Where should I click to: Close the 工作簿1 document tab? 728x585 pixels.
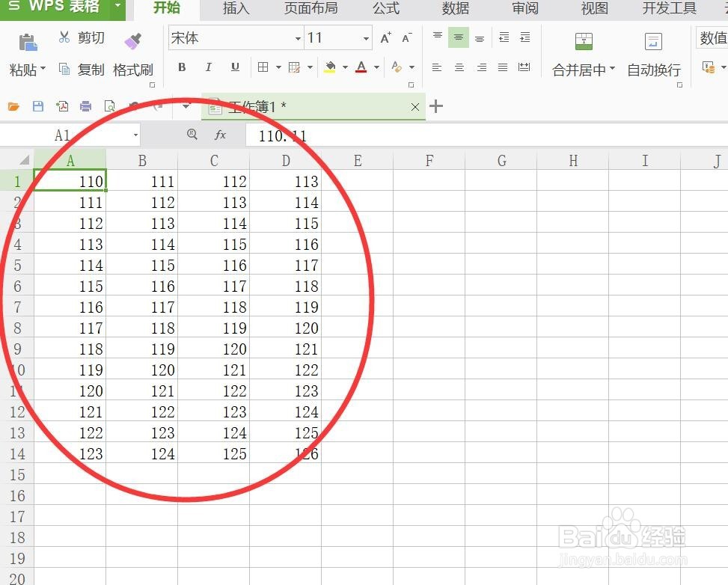(x=415, y=107)
